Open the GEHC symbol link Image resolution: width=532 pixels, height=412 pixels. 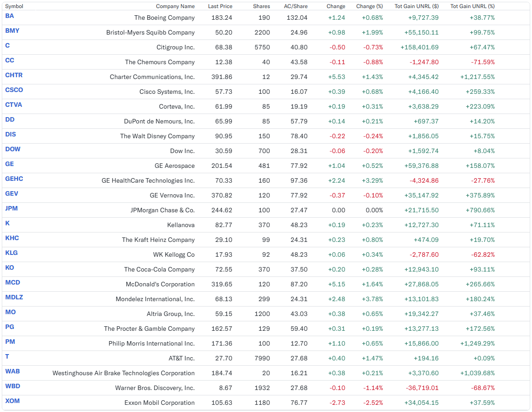(x=14, y=179)
